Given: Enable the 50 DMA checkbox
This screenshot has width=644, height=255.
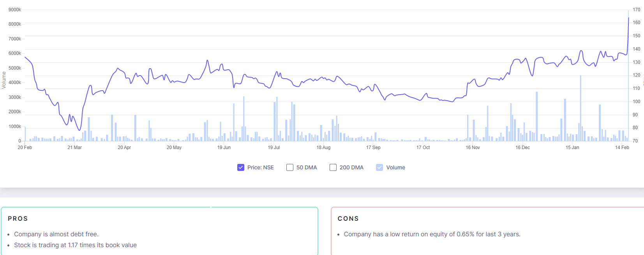Looking at the screenshot, I should (290, 167).
